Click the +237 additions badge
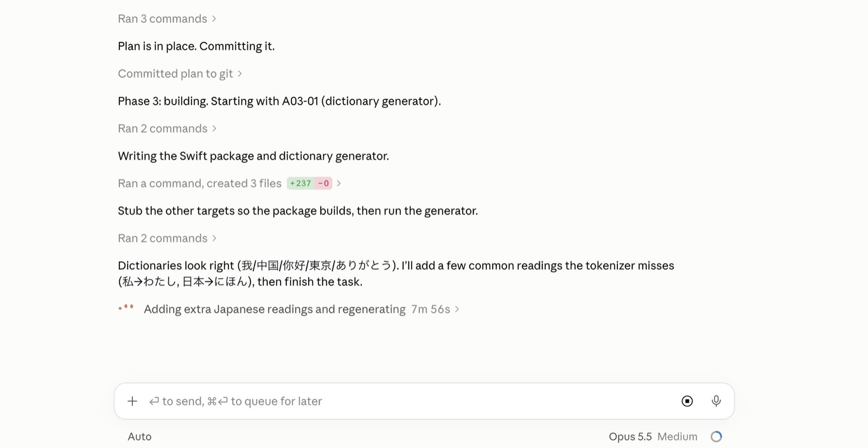 pos(301,184)
